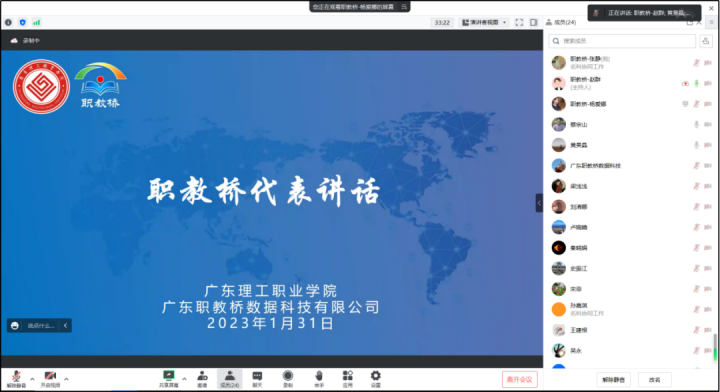Select member 刘青娜 in the list
This screenshot has height=392, width=720.
click(x=631, y=207)
